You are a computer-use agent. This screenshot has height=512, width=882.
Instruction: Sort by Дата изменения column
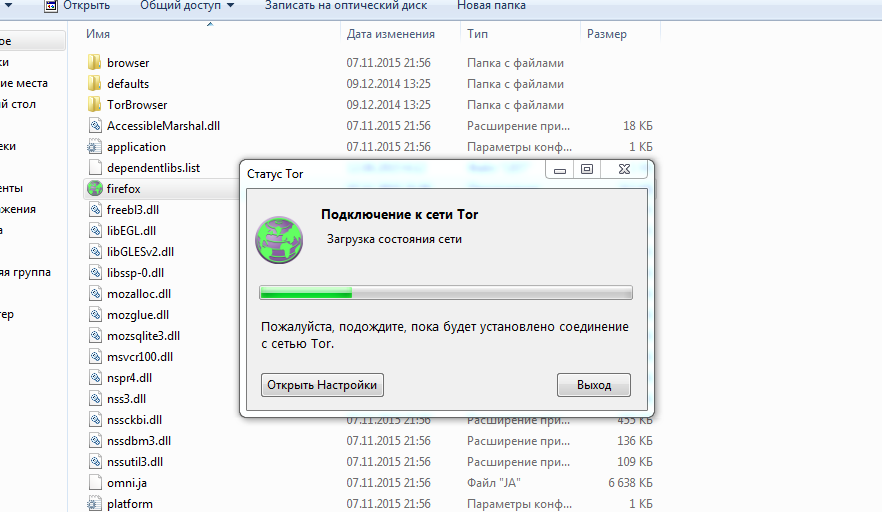(391, 34)
